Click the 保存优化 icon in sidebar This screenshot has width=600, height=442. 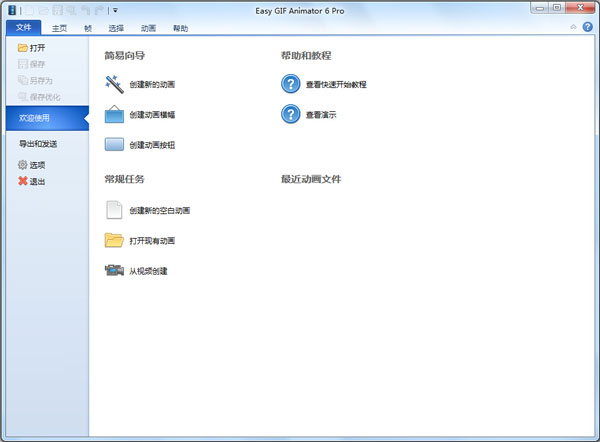click(x=23, y=97)
